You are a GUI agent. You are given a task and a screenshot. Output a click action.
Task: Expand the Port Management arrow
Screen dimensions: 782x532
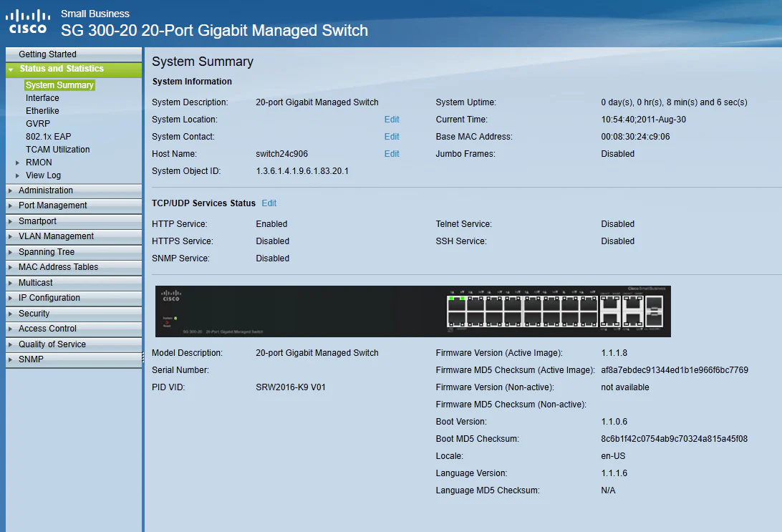11,205
